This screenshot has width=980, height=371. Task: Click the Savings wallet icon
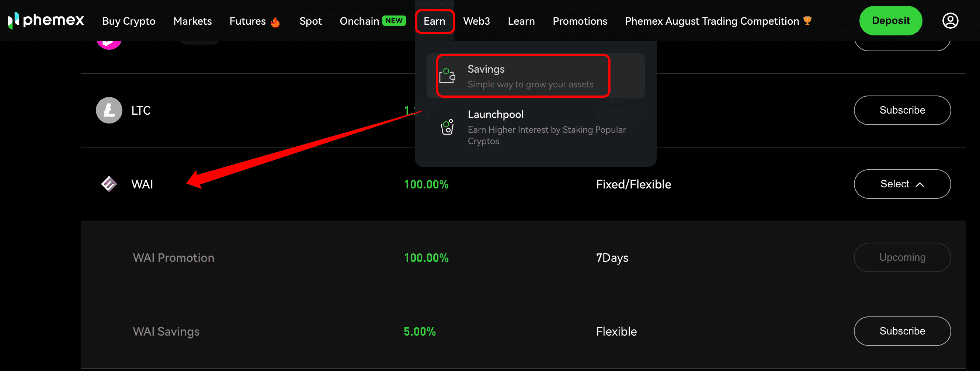(447, 76)
